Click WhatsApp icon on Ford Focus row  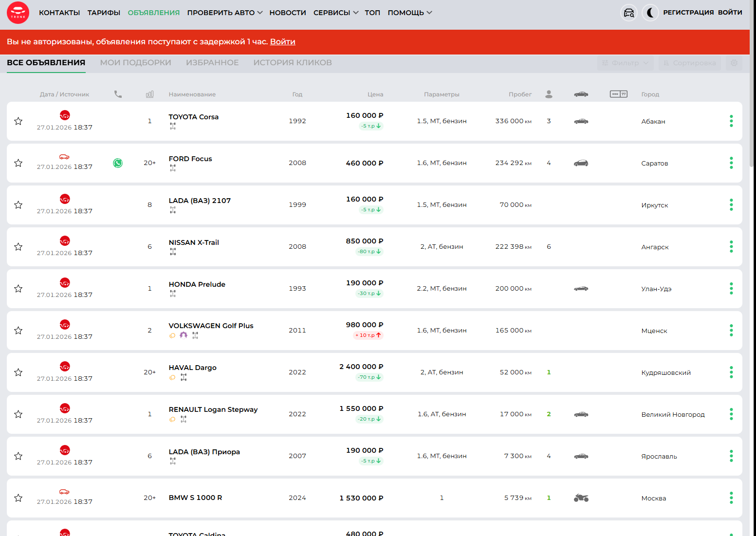(x=118, y=163)
